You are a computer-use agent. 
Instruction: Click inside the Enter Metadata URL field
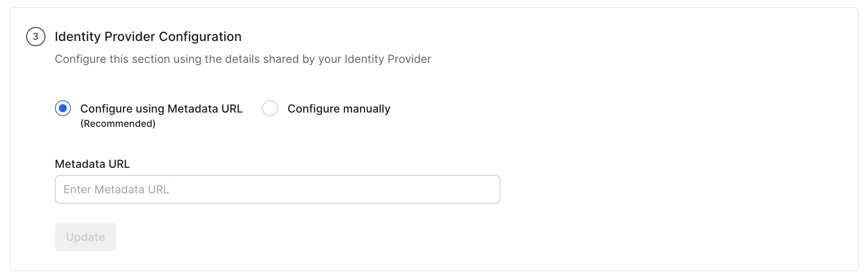(277, 189)
